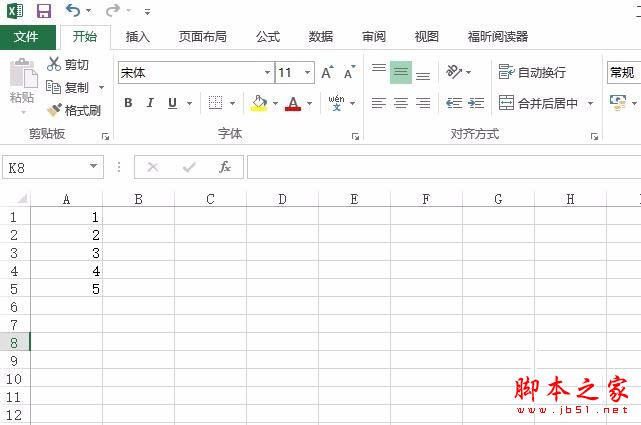Open the Name Box dropdown arrow
The image size is (641, 425).
point(94,166)
